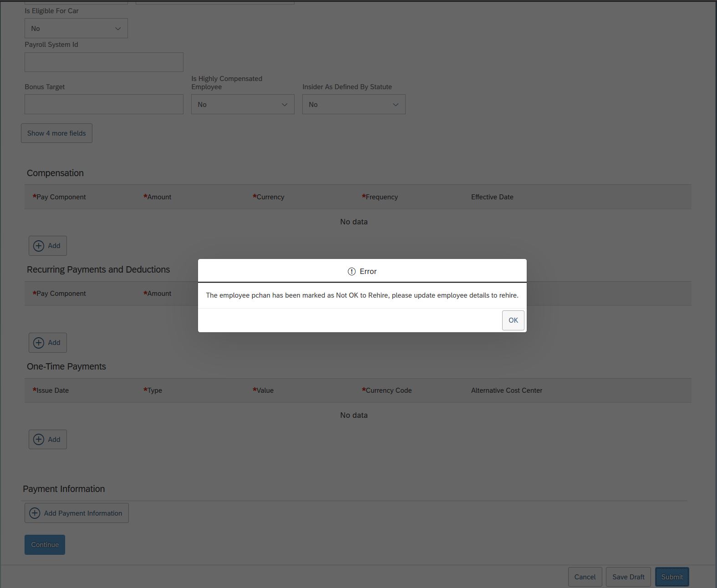This screenshot has height=588, width=717.
Task: Dismiss the error dialog with OK
Action: (513, 320)
